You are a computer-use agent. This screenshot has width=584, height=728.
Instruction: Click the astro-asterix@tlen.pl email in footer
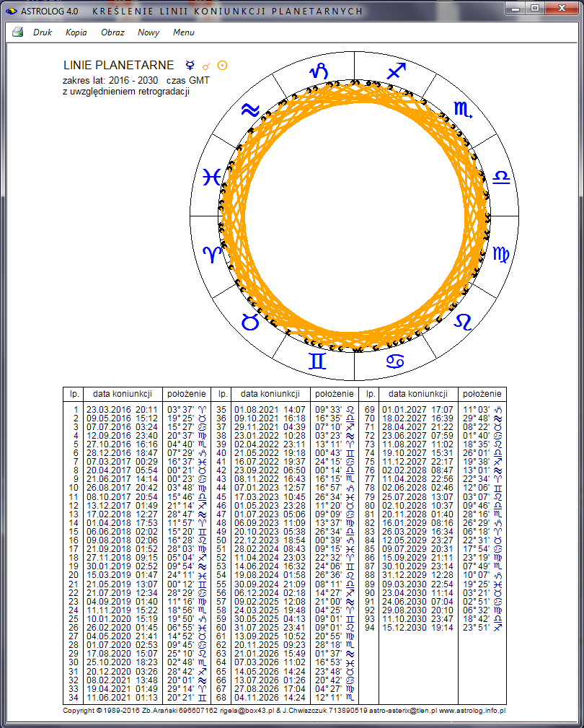click(403, 711)
